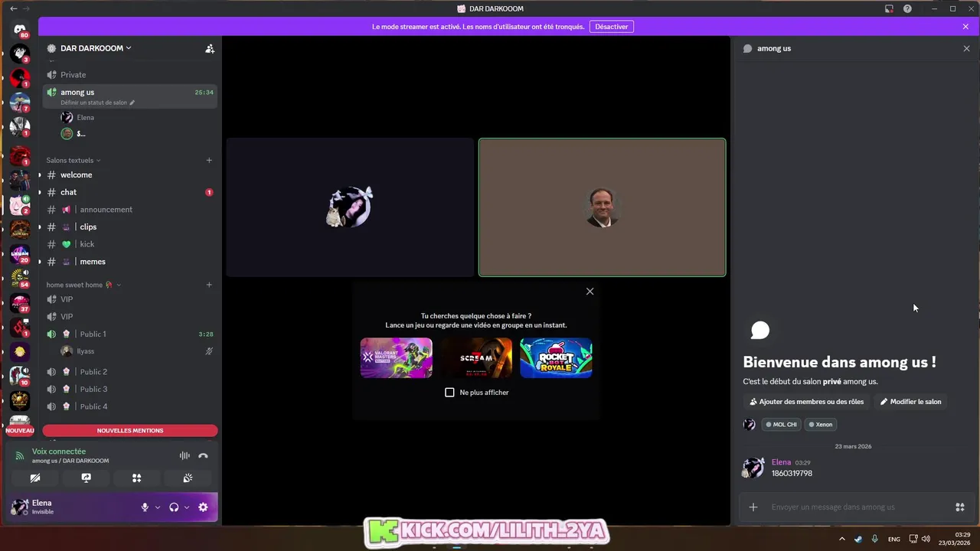Open DAR DARKOOOM server dropdown menu
Screen dimensions: 980x551
(96, 48)
